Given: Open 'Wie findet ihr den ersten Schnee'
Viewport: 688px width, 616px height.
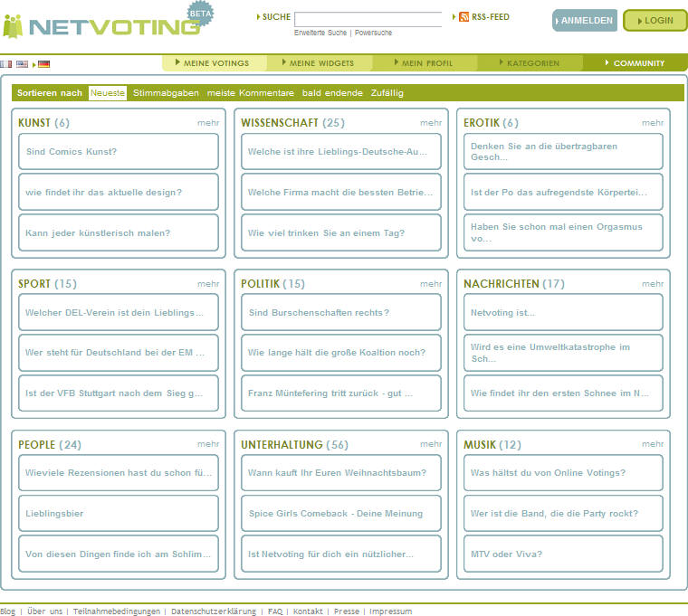Looking at the screenshot, I should (563, 393).
